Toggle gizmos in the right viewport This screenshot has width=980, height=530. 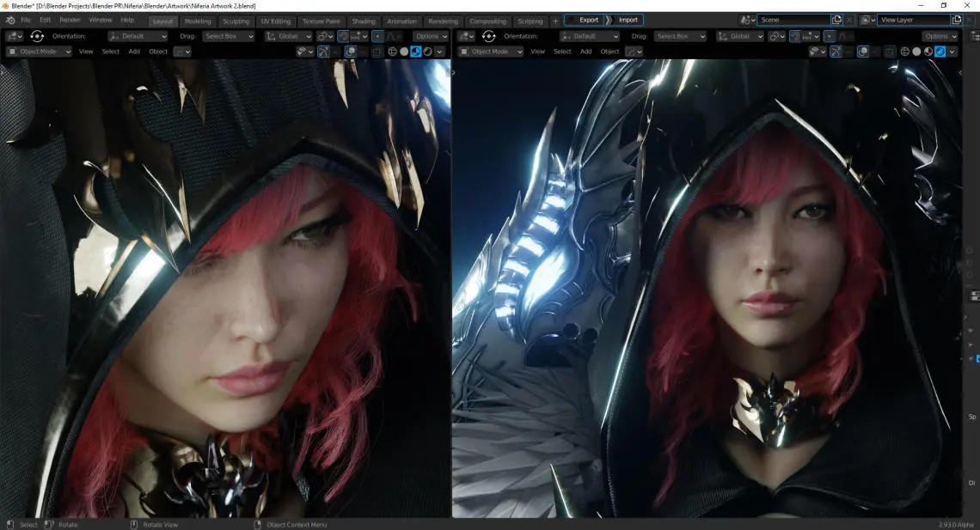tap(836, 52)
